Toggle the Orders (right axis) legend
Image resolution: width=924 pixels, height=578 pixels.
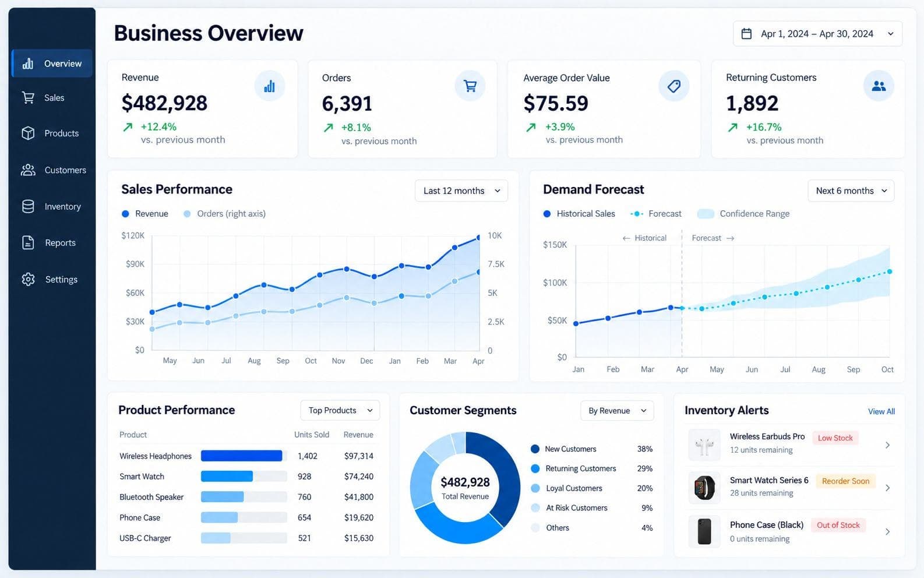pyautogui.click(x=224, y=214)
